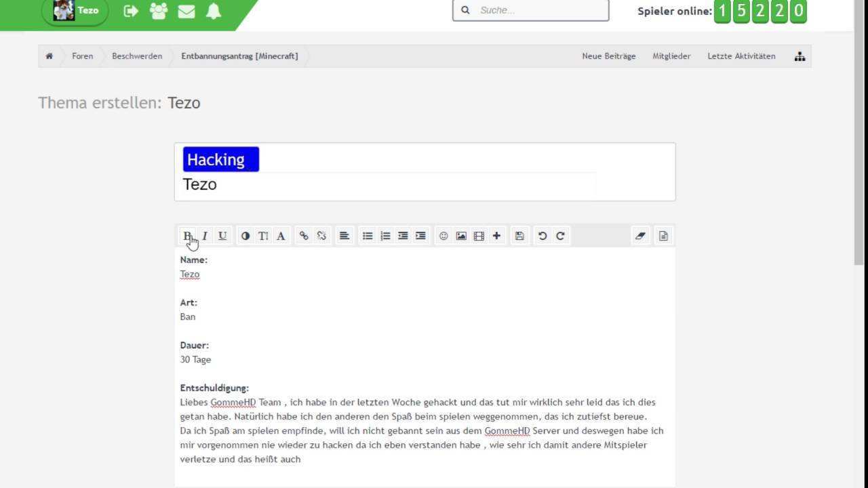Open notifications bell icon

click(214, 11)
